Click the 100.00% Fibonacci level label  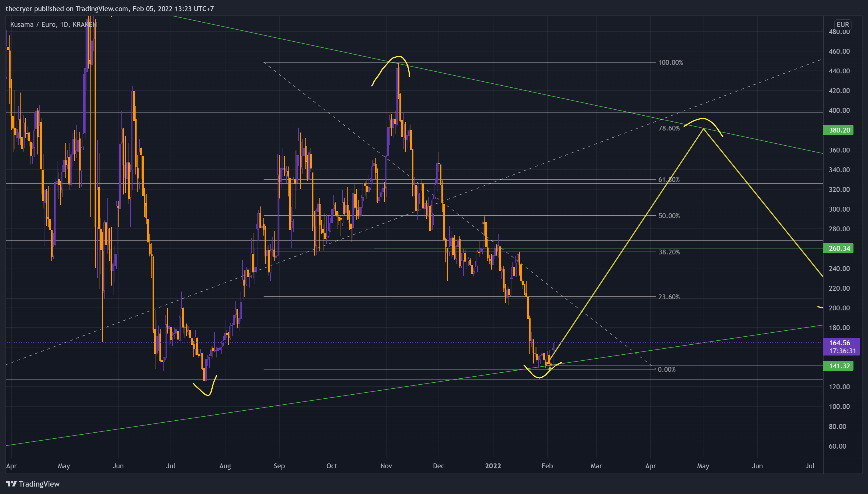[x=671, y=63]
